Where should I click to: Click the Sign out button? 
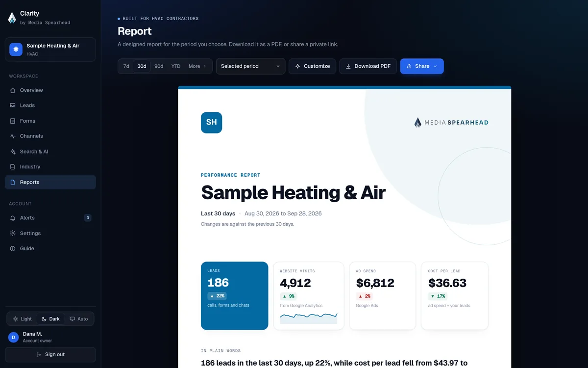[50, 355]
